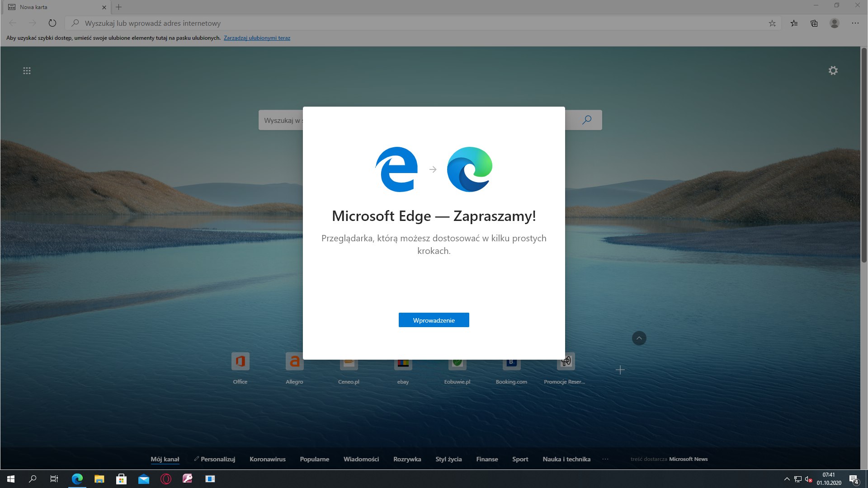Open Windows taskbar search

[x=33, y=479]
